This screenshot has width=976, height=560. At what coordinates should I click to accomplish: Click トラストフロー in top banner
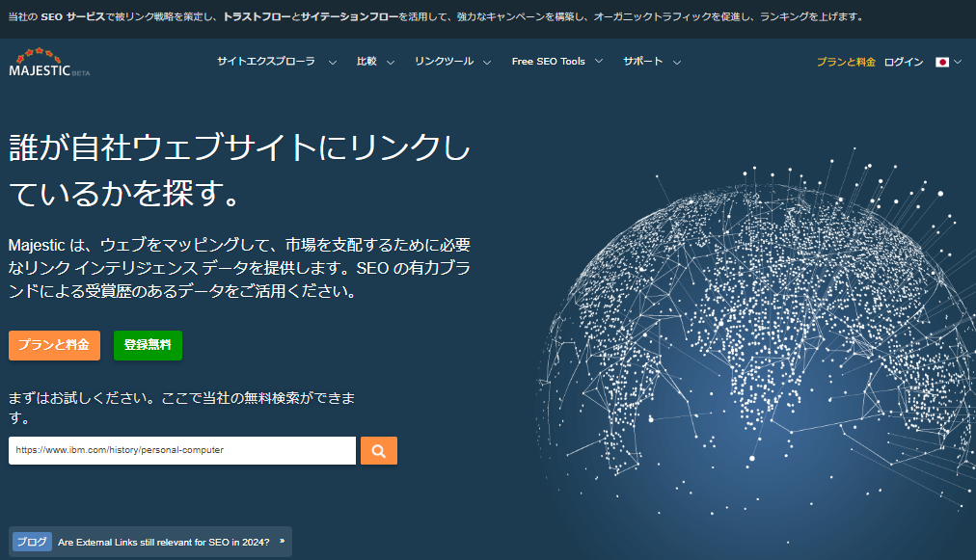[258, 16]
